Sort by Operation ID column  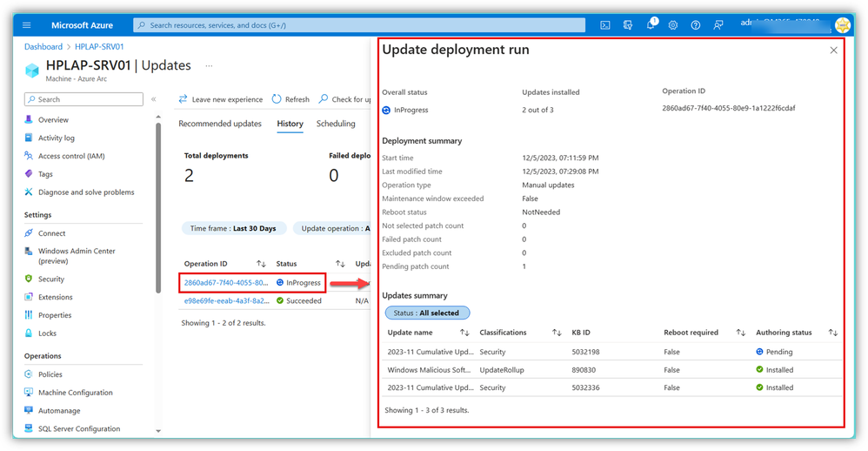(x=224, y=264)
